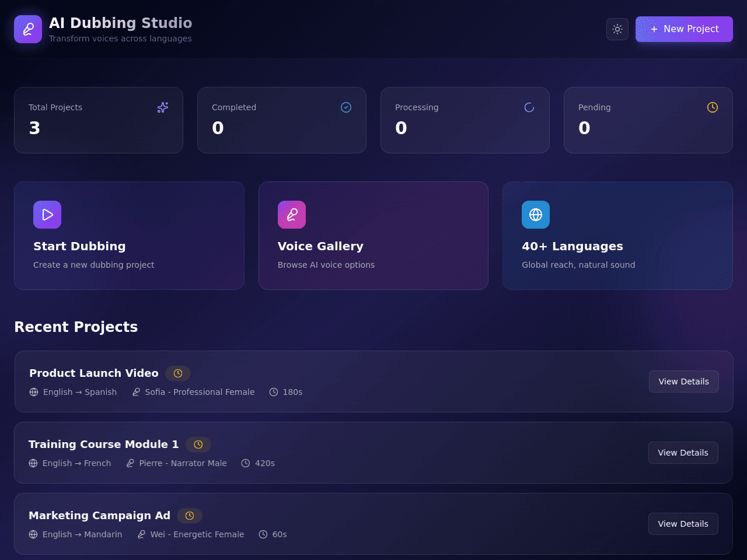This screenshot has width=747, height=560.
Task: Click pending status badge on Product Launch Video
Action: 178,373
